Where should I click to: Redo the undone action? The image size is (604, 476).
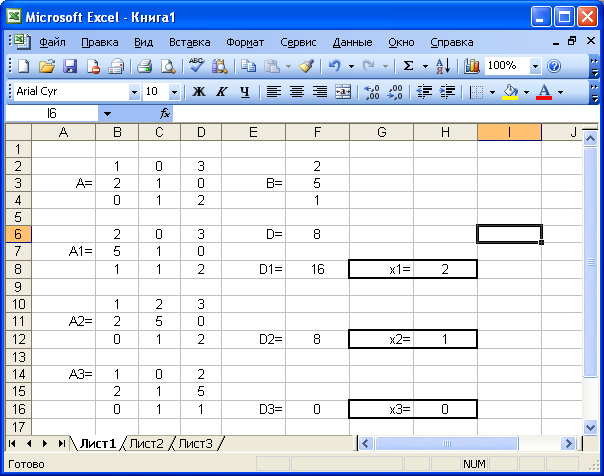point(369,66)
